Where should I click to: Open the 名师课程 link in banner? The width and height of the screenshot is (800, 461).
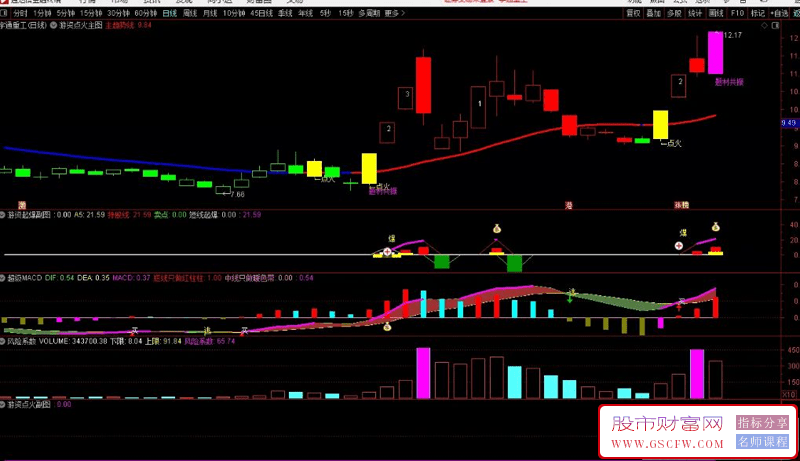coord(762,442)
